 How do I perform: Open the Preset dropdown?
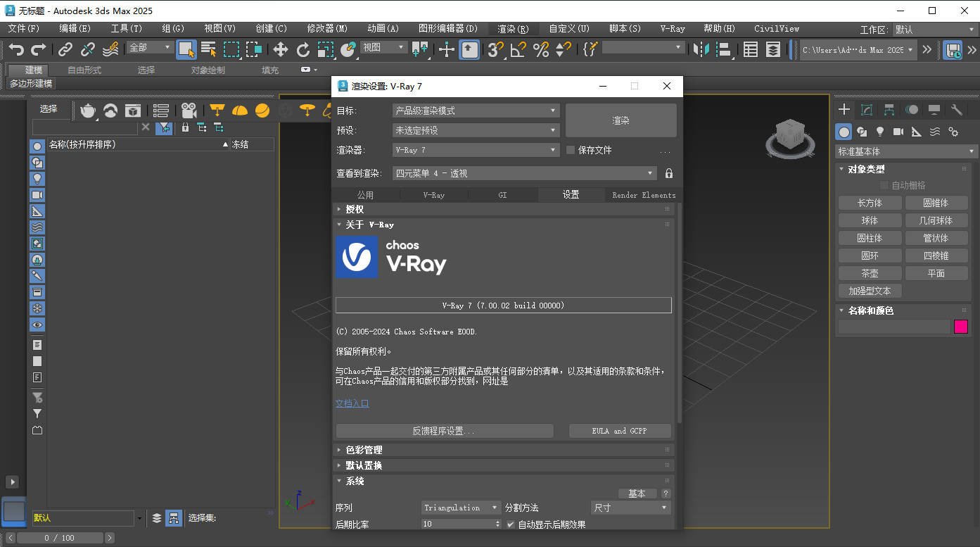pyautogui.click(x=476, y=130)
